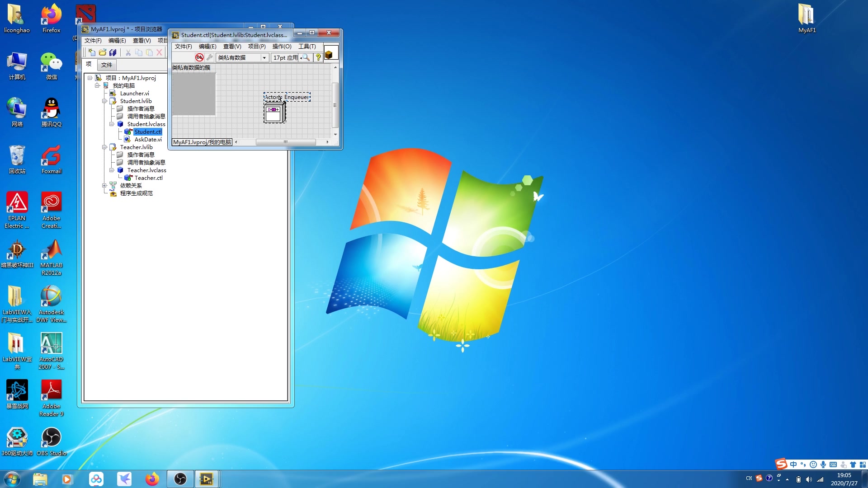Open 操作(O) menu in Student.ctl window
Image resolution: width=868 pixels, height=488 pixels.
[282, 47]
